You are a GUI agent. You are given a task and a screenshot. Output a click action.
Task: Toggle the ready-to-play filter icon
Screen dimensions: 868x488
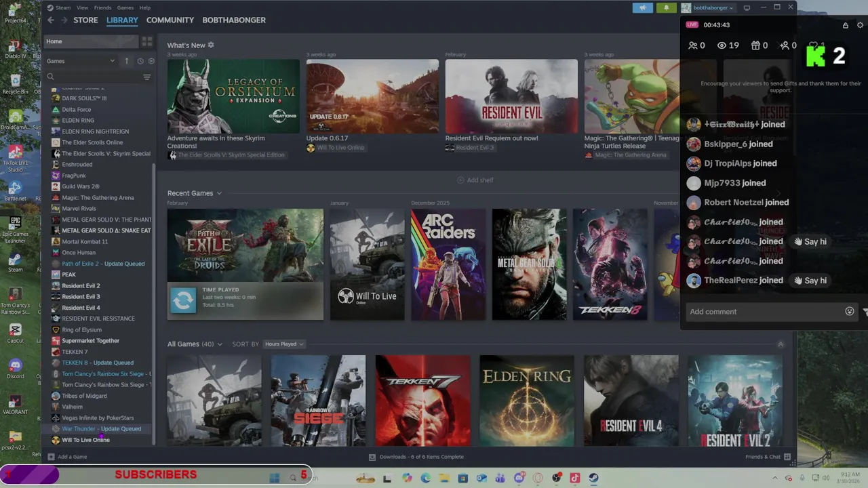tap(151, 61)
